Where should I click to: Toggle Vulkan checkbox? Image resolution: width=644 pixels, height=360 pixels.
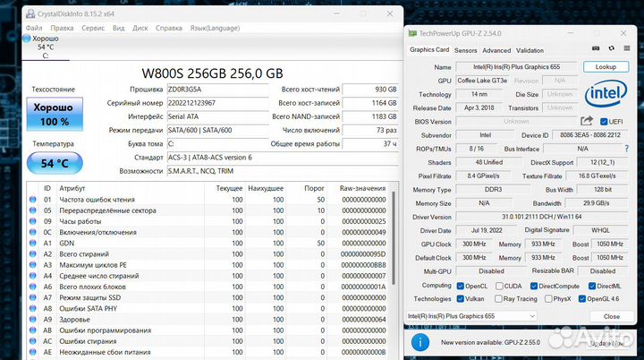coord(461,299)
